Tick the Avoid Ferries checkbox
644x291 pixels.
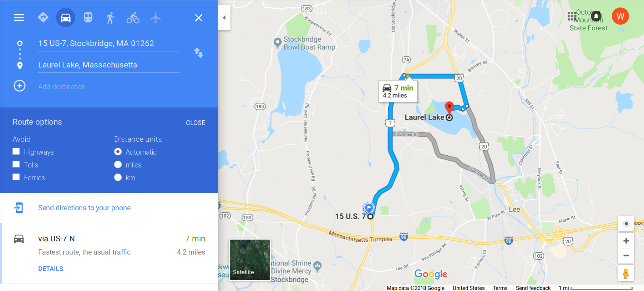coord(16,177)
